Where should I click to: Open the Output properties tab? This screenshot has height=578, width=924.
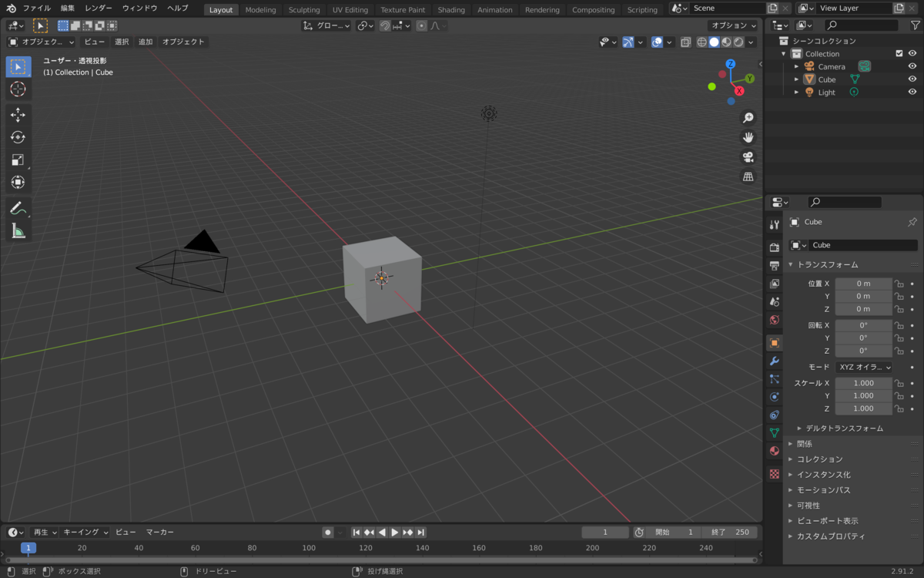click(775, 266)
